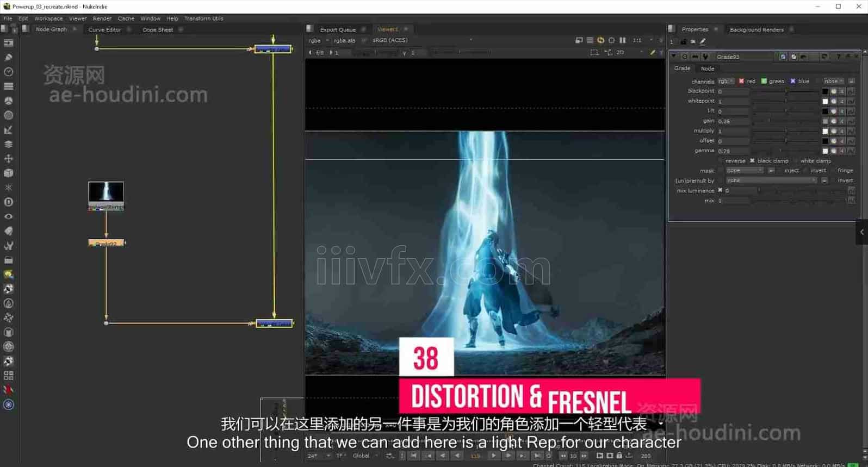
Task: Click the gamma slider track
Action: coord(786,151)
